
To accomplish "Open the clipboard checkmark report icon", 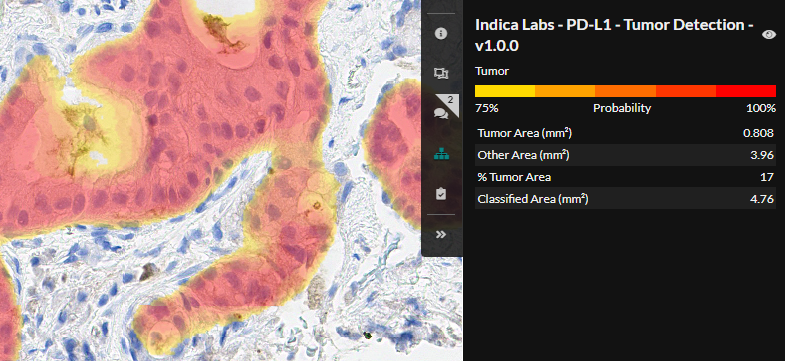I will [x=441, y=194].
